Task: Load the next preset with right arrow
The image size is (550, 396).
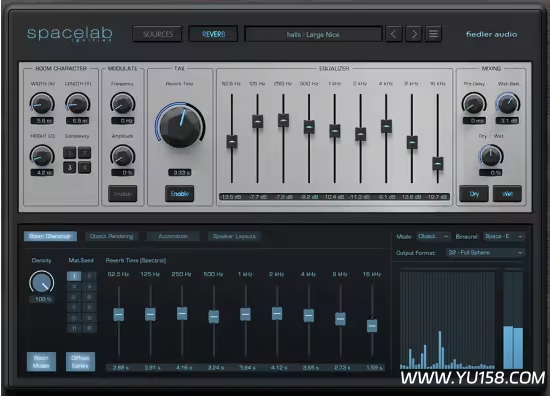Action: [x=414, y=34]
